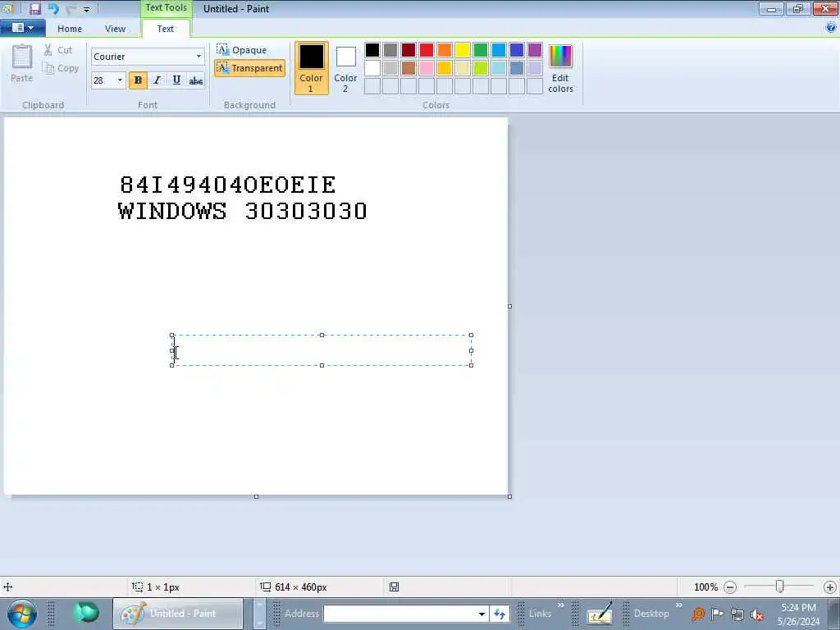
Task: Toggle Strikethrough formatting
Action: point(196,80)
